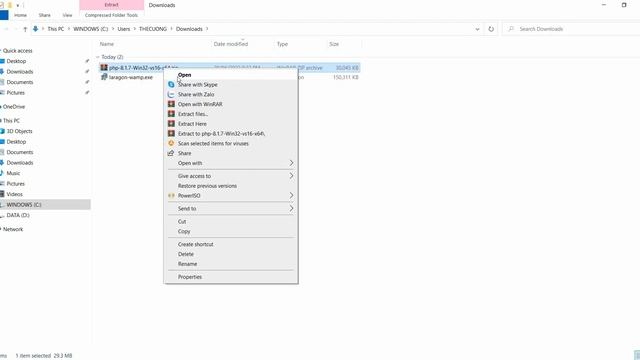This screenshot has height=360, width=640.
Task: Refresh the Downloads folder view
Action: coord(491,29)
